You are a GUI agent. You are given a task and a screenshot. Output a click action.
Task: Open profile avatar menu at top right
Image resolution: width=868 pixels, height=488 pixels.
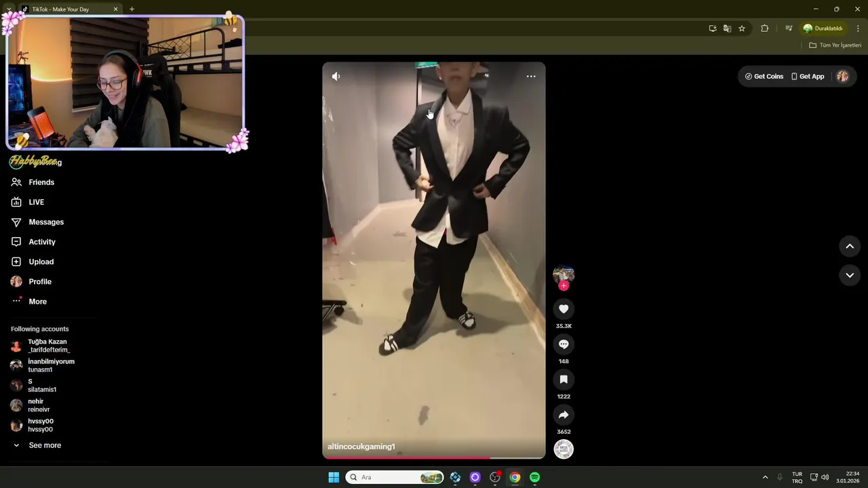coord(843,77)
